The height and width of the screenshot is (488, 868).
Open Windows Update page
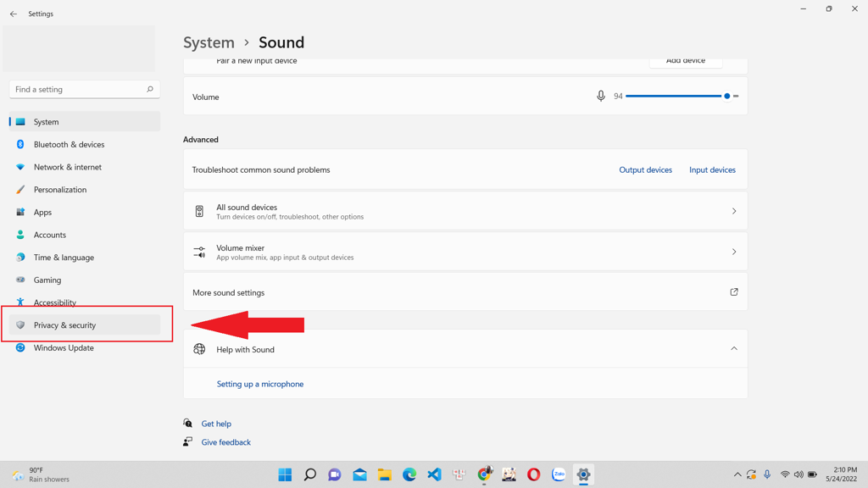(x=85, y=348)
